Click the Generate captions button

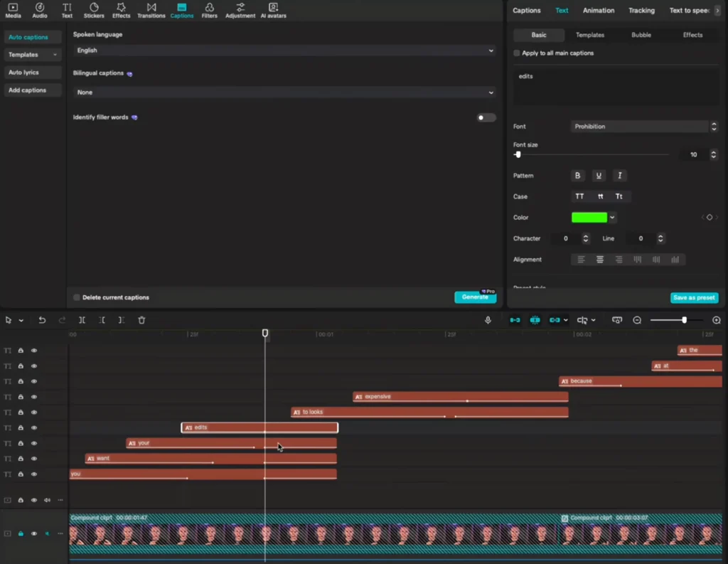click(474, 297)
